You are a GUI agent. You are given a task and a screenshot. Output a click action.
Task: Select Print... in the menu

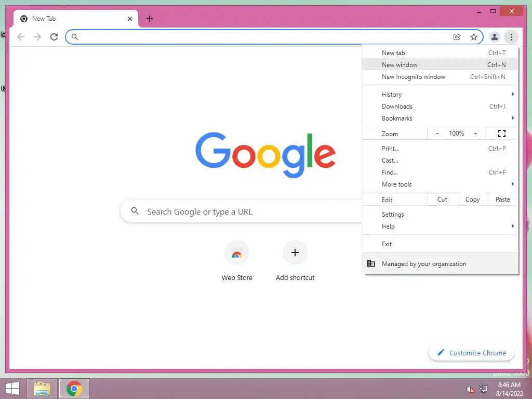[x=440, y=148]
